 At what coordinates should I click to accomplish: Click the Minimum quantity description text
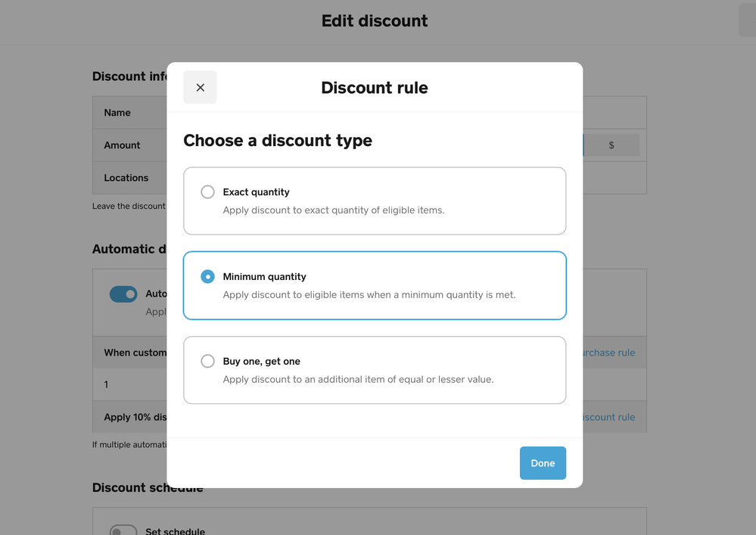click(x=369, y=295)
